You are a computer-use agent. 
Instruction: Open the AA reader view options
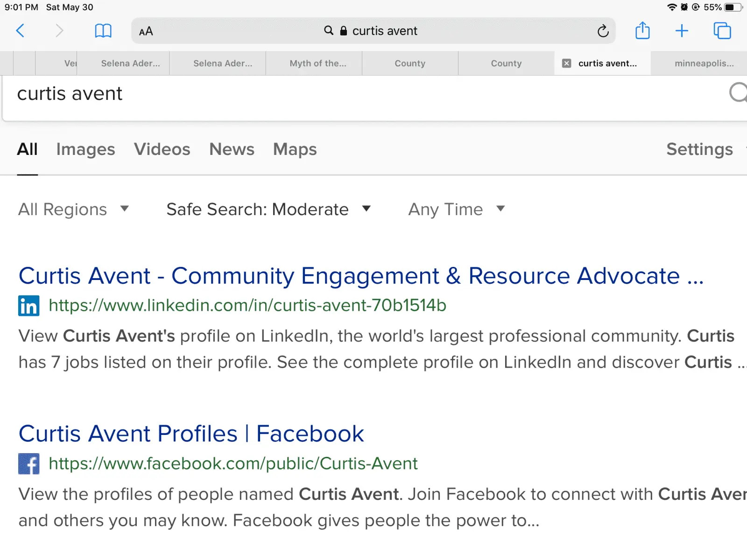[x=146, y=31]
